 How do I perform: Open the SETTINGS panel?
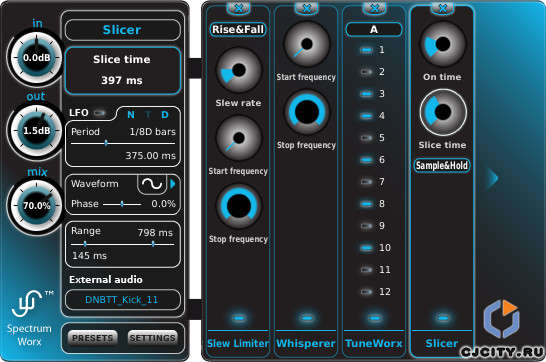[153, 338]
